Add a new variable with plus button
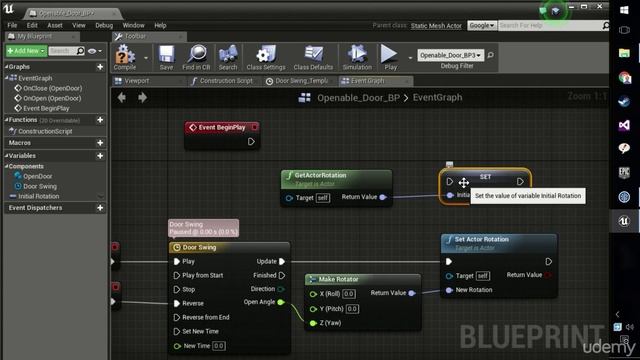 pyautogui.click(x=100, y=156)
